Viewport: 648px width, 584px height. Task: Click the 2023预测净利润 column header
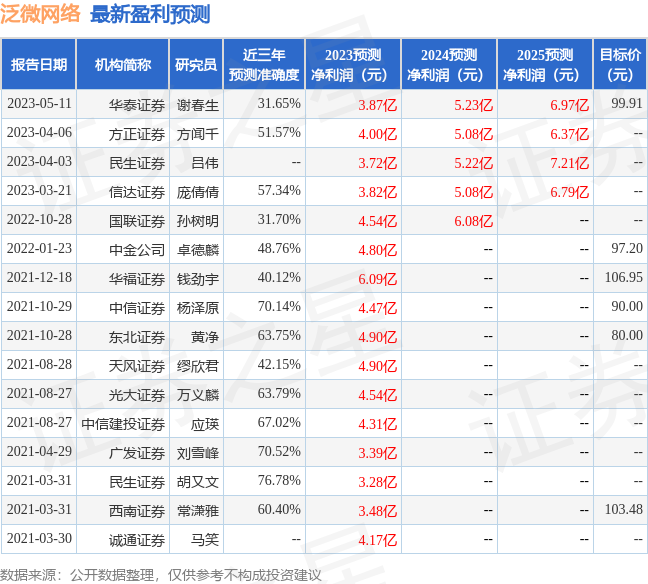coord(353,64)
